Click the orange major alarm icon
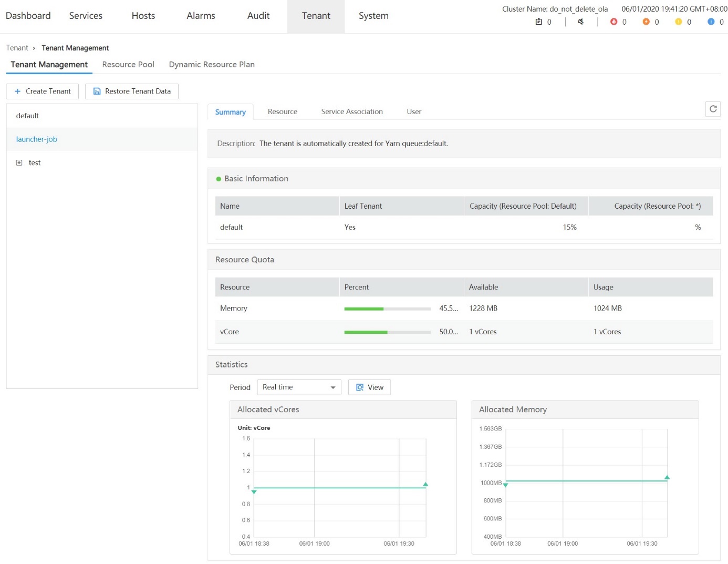The width and height of the screenshot is (728, 564). point(646,22)
